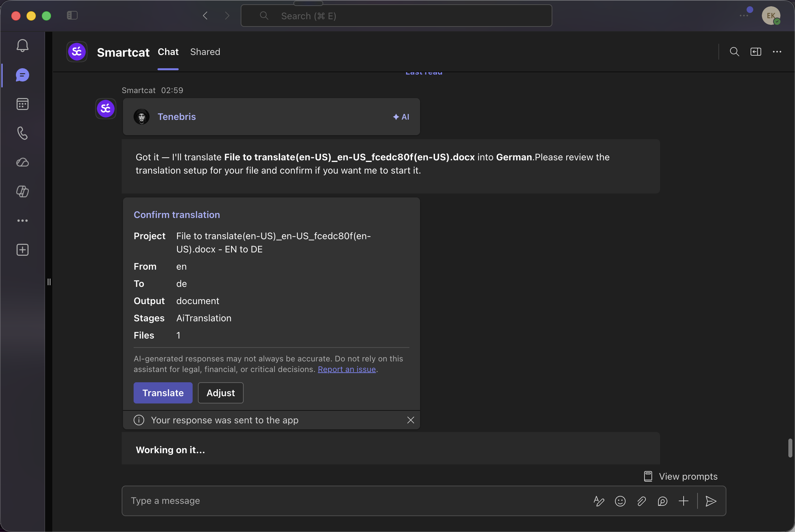Click the Smartcat message avatar
Viewport: 795px width, 532px height.
pyautogui.click(x=105, y=109)
